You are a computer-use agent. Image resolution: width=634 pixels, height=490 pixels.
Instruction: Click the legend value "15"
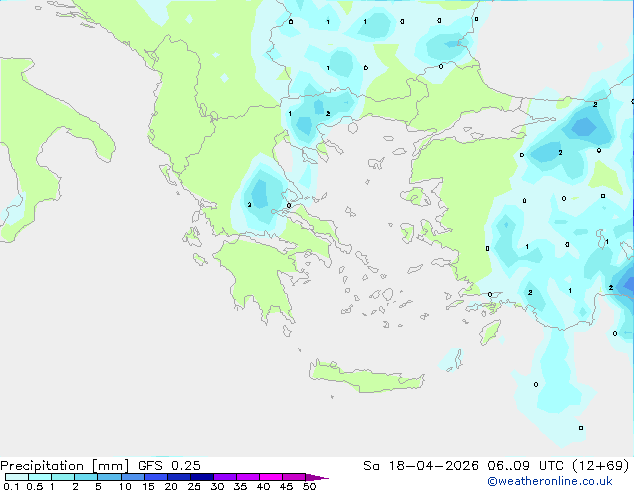(148, 486)
